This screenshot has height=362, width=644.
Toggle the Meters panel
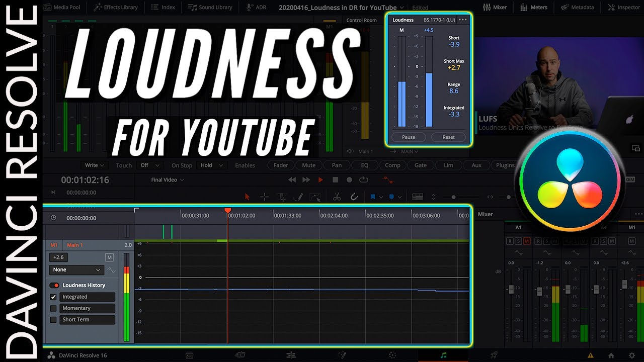click(533, 7)
